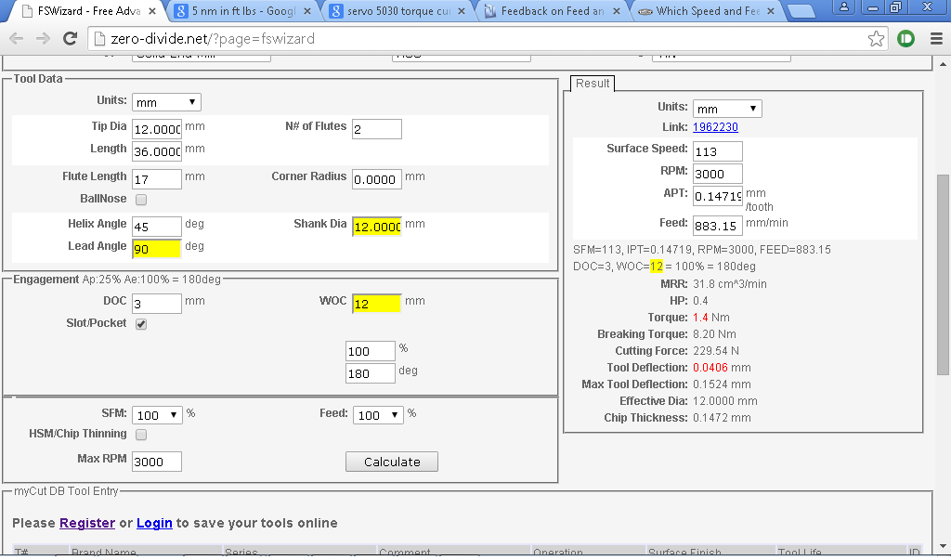Click the green extension icon in toolbar

click(x=906, y=39)
